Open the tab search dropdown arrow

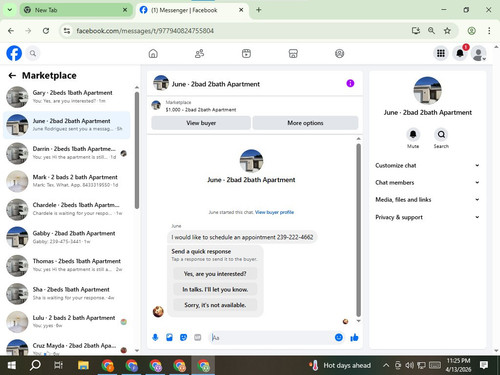[10, 10]
